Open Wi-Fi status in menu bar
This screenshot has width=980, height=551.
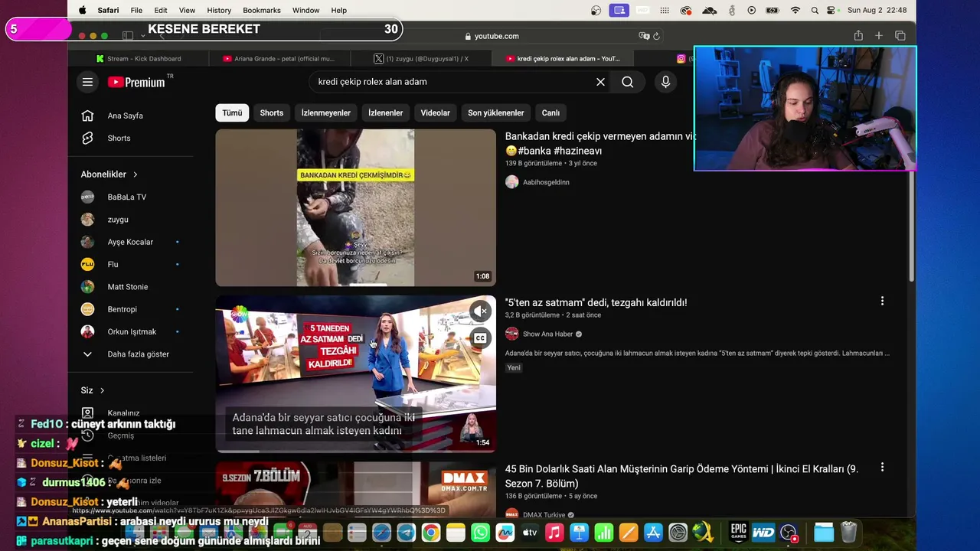click(795, 10)
